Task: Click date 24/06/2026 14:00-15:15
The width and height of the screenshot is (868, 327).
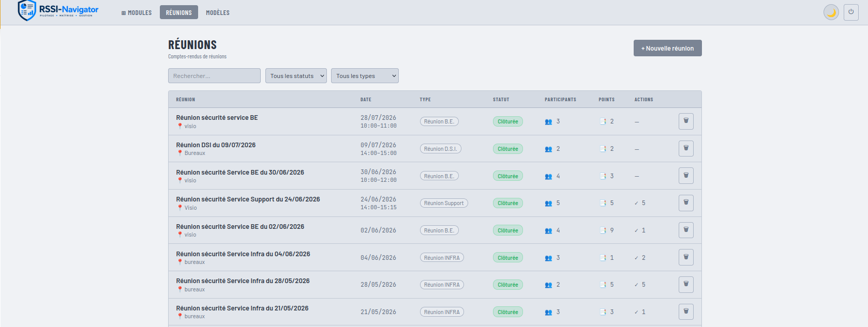Action: [379, 203]
